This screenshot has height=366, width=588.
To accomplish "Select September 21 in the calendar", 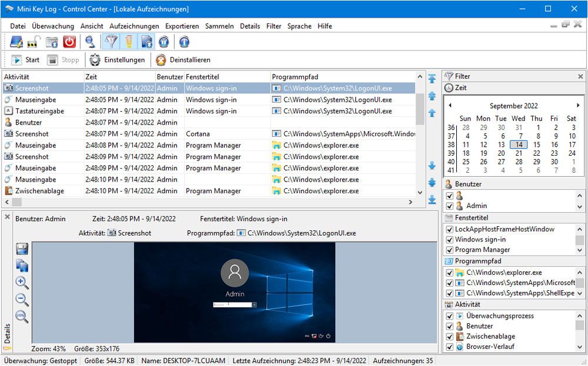I will [519, 153].
